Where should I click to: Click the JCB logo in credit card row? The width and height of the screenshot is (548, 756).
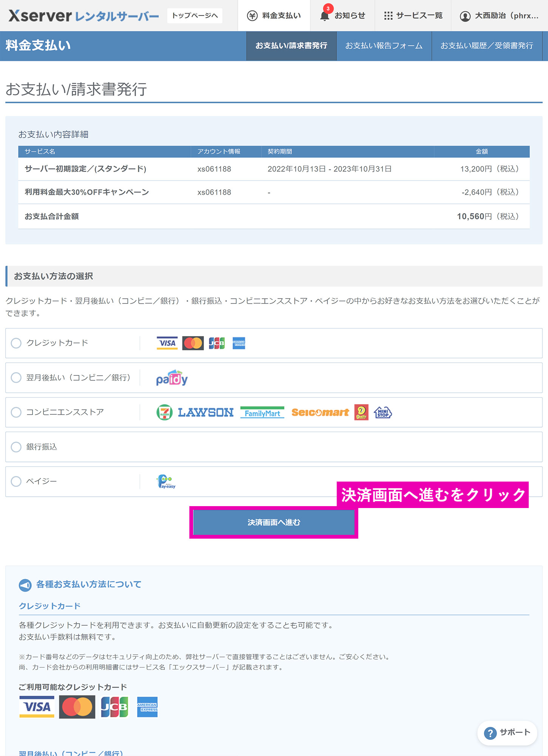tap(217, 343)
